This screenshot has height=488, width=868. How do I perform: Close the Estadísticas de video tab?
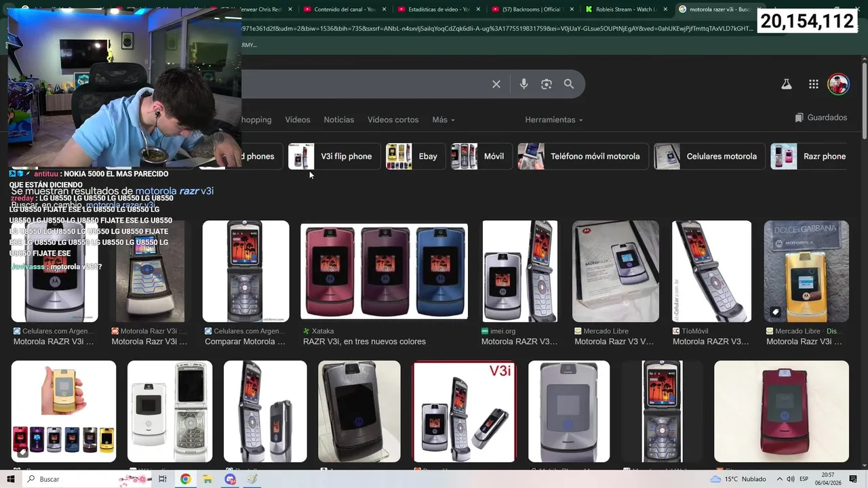pyautogui.click(x=479, y=9)
